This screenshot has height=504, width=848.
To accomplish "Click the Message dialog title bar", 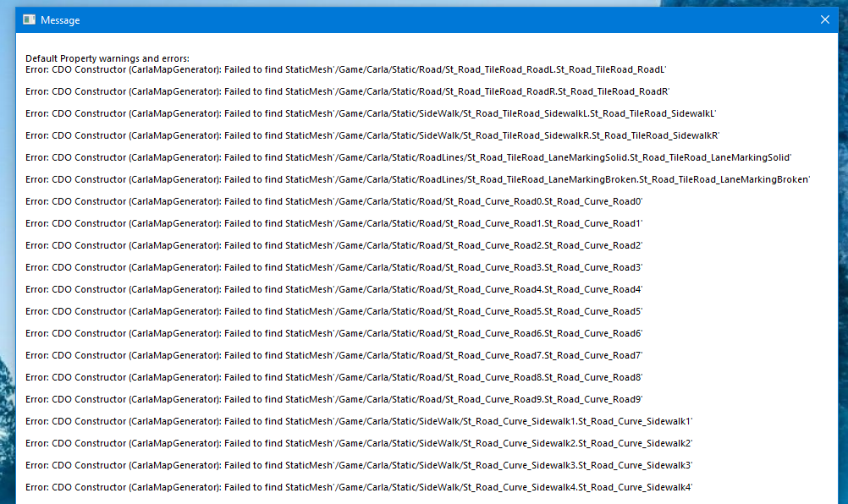I will pyautogui.click(x=423, y=19).
